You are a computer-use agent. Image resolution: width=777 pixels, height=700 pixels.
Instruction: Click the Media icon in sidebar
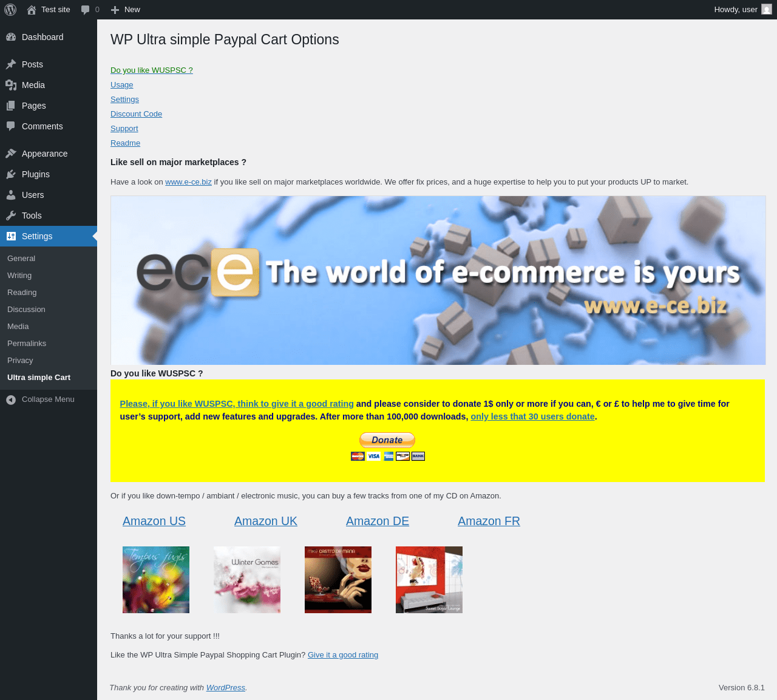tap(11, 85)
